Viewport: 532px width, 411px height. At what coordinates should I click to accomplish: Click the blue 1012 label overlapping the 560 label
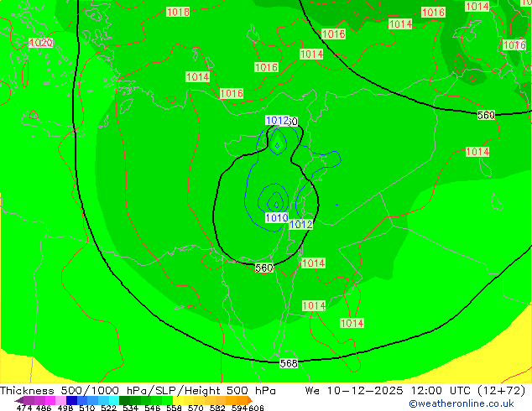coord(278,121)
